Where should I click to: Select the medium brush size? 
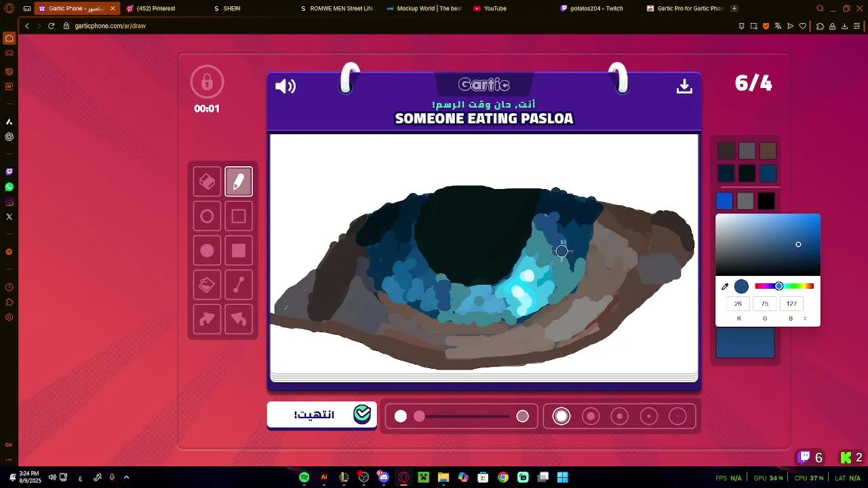click(x=620, y=416)
